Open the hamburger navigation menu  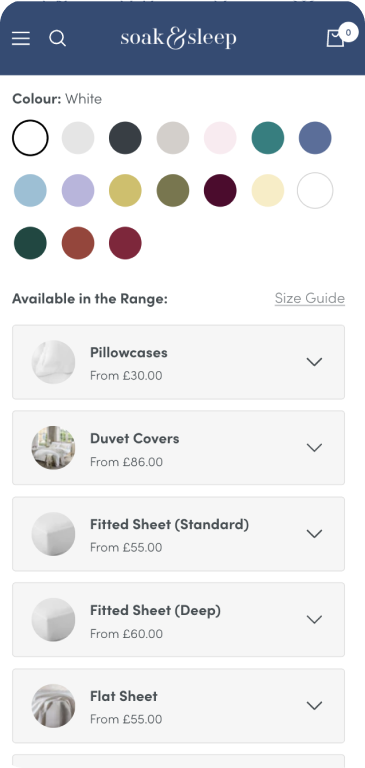21,38
